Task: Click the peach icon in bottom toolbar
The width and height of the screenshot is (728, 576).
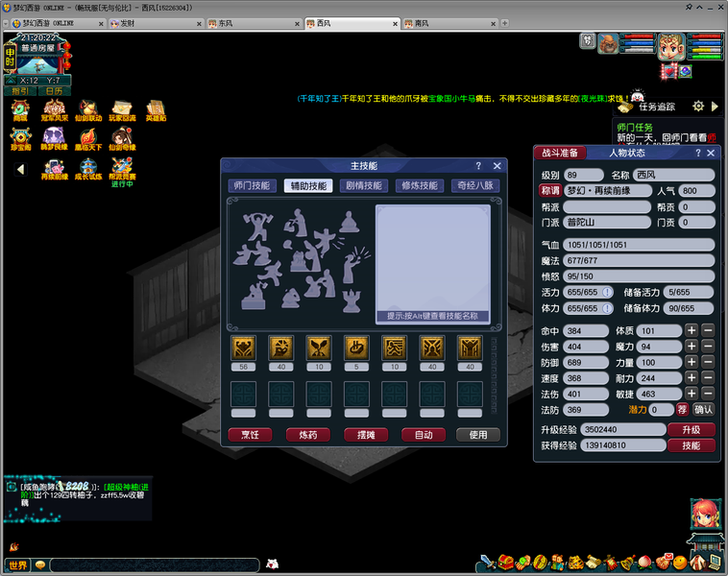Action: [645, 563]
